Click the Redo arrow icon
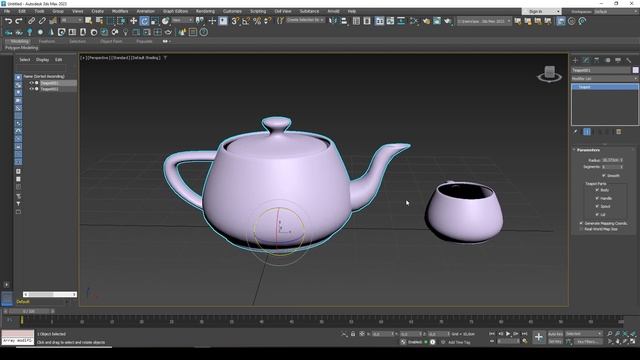640x360 pixels. pos(19,21)
